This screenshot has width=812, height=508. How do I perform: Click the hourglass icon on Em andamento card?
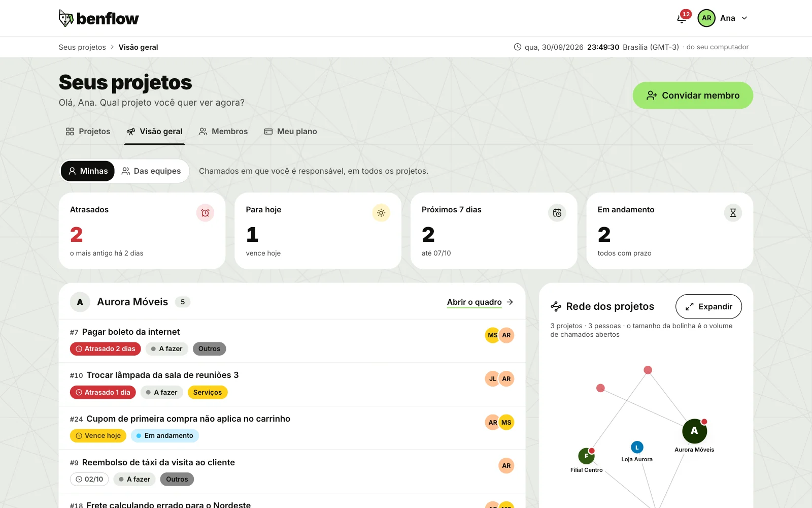click(x=733, y=213)
